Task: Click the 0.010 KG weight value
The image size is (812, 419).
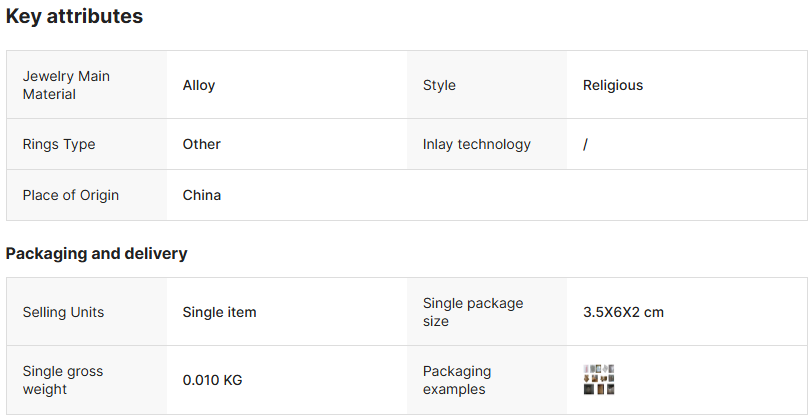Action: coord(212,380)
